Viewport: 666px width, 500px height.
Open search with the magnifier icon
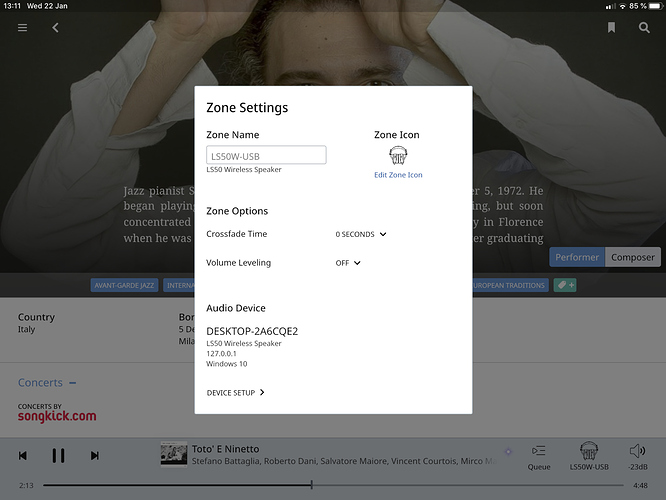click(644, 28)
